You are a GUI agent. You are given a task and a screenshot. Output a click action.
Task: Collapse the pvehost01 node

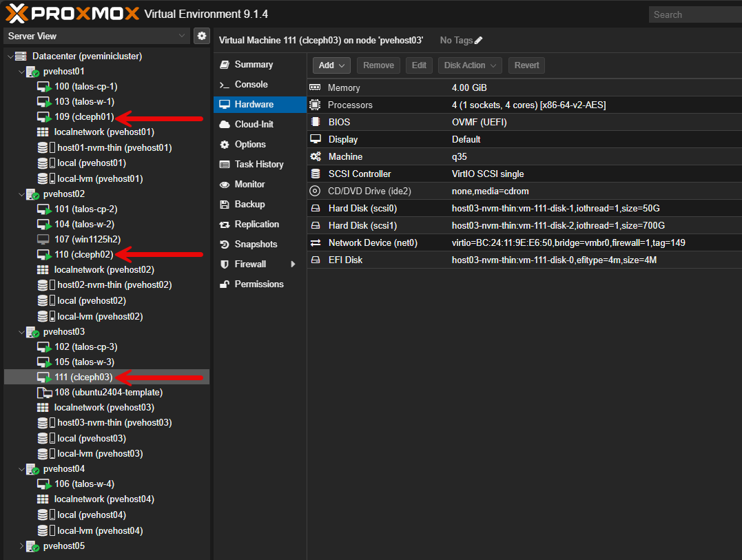(x=21, y=72)
